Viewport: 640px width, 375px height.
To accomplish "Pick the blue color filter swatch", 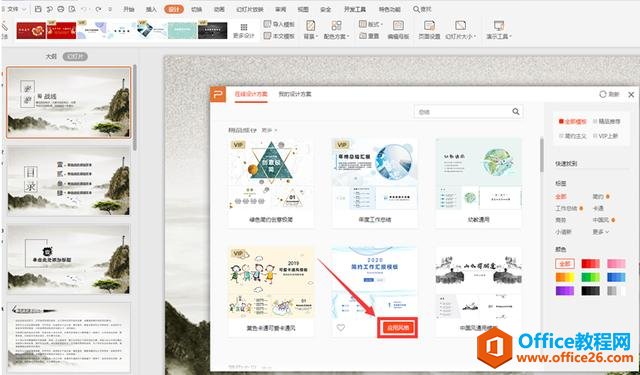I will pyautogui.click(x=616, y=277).
